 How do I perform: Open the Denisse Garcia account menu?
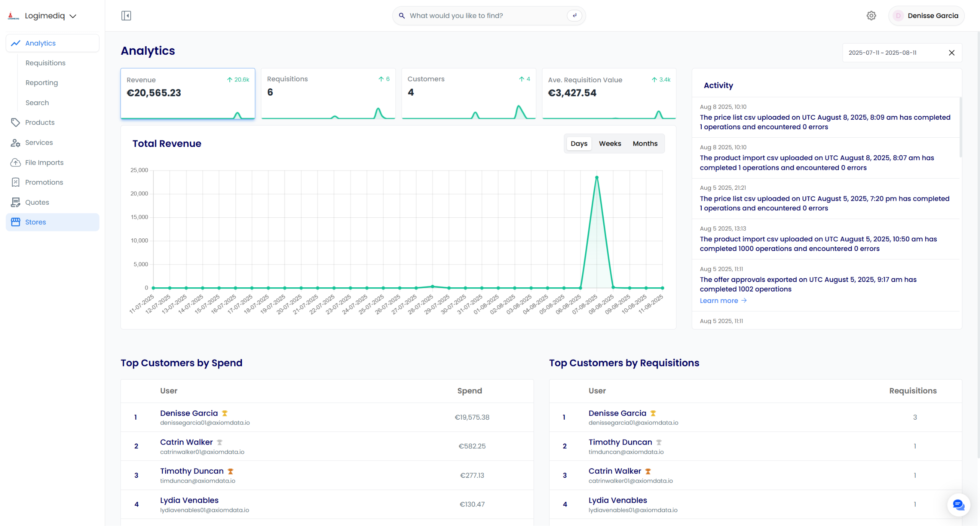click(x=926, y=16)
